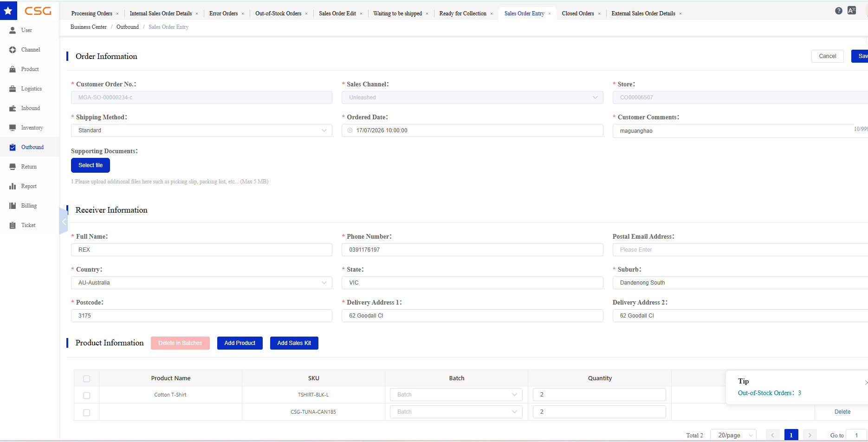This screenshot has height=442, width=868.
Task: Tick the checkbox for CSG-TUNA-CAN185 row
Action: (86, 413)
